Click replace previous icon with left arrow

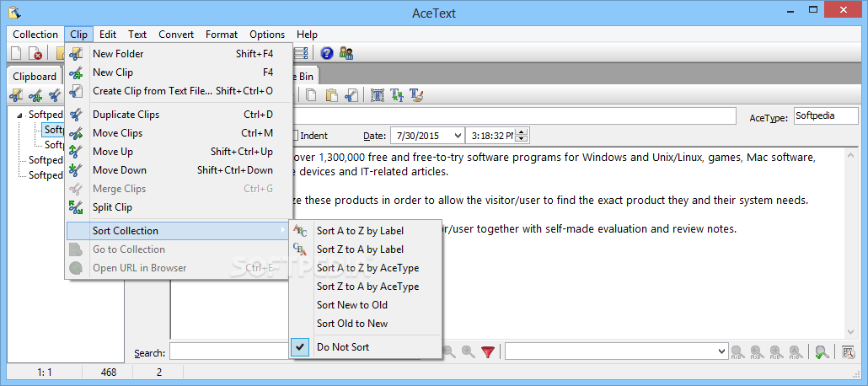756,351
